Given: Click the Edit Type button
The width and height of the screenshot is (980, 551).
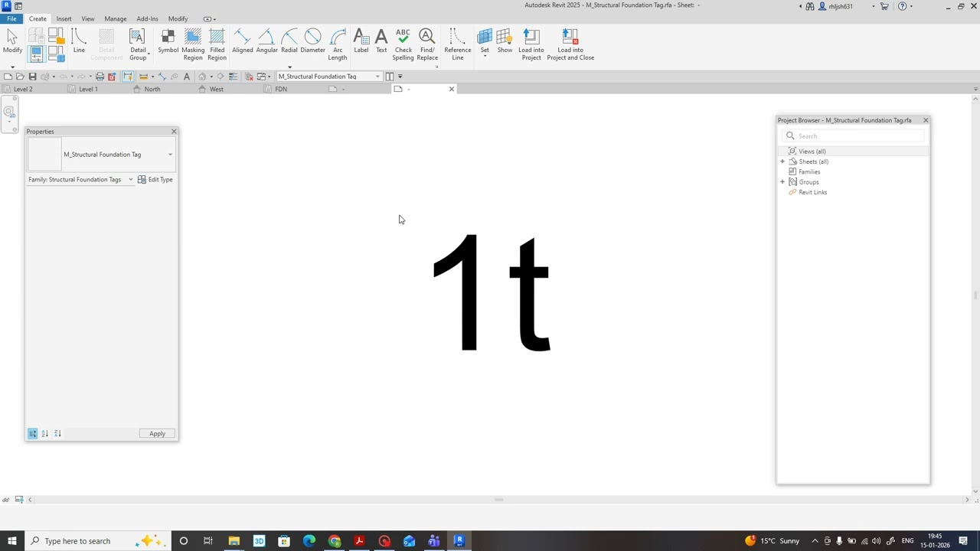Looking at the screenshot, I should pyautogui.click(x=155, y=180).
